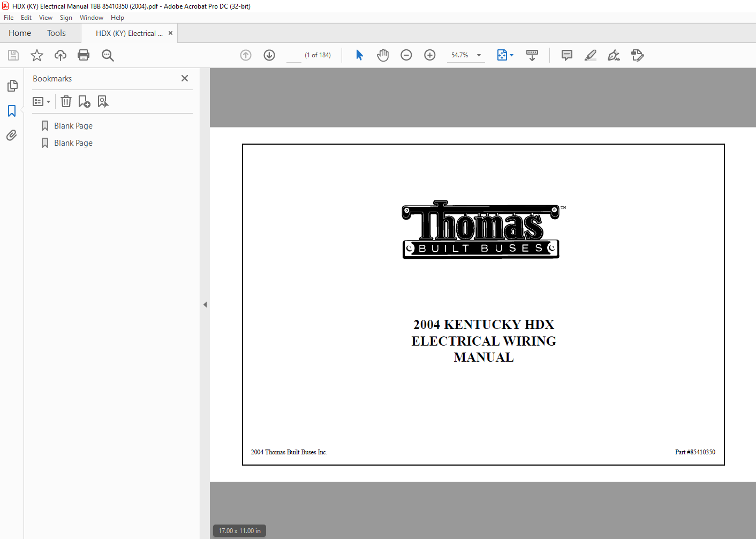The height and width of the screenshot is (539, 756).
Task: Click the 'Part #85410350' text on the page
Action: 695,452
